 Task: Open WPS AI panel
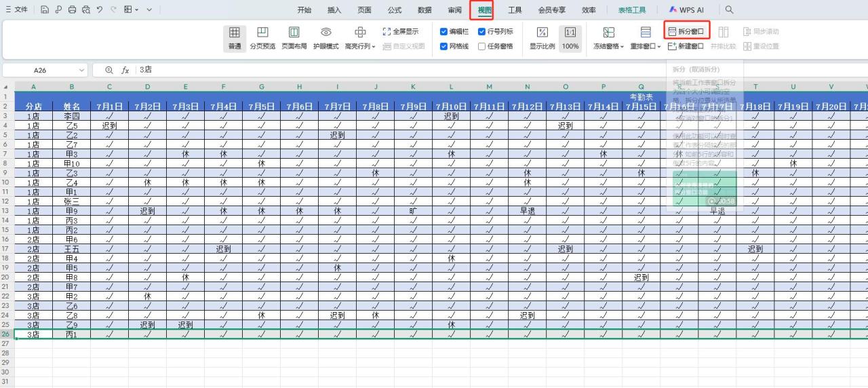[x=687, y=10]
